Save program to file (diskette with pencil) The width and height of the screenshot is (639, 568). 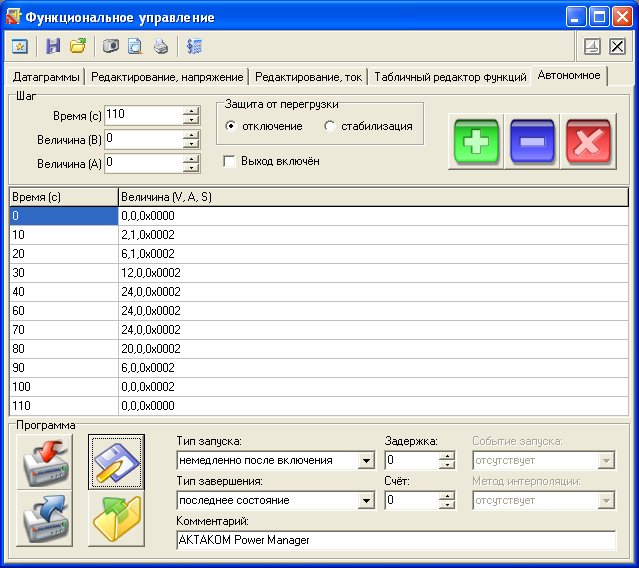[x=117, y=462]
